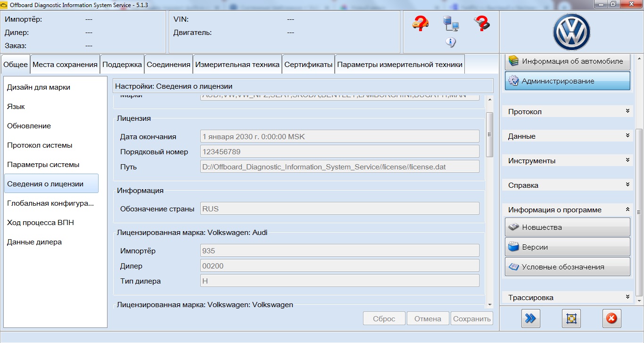
Task: Select Ход процесса ВПН item
Action: point(51,223)
